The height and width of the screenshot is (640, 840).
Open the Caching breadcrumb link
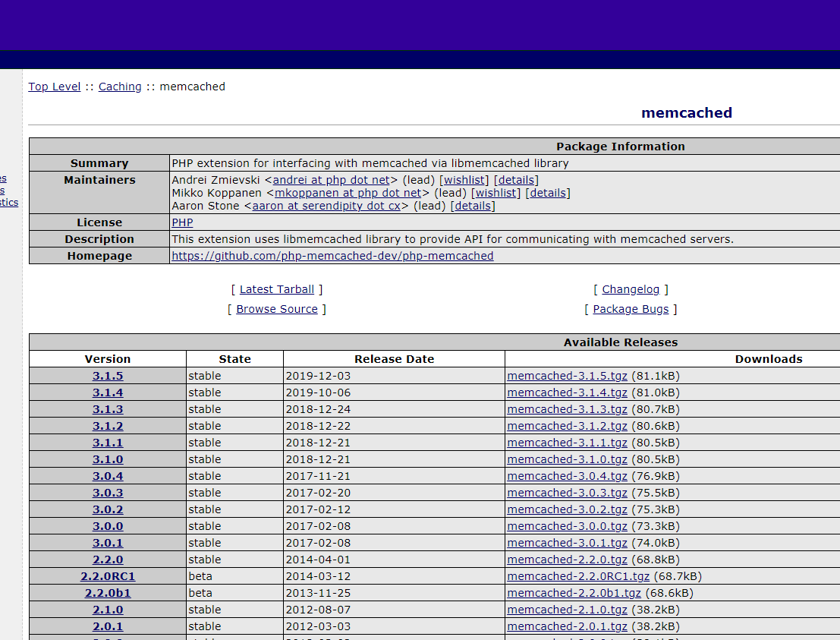[120, 87]
